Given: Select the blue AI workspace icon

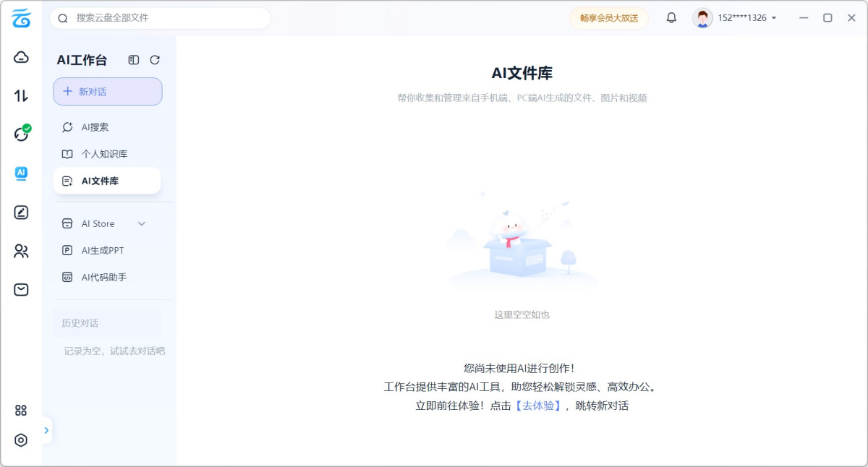Looking at the screenshot, I should [x=21, y=174].
